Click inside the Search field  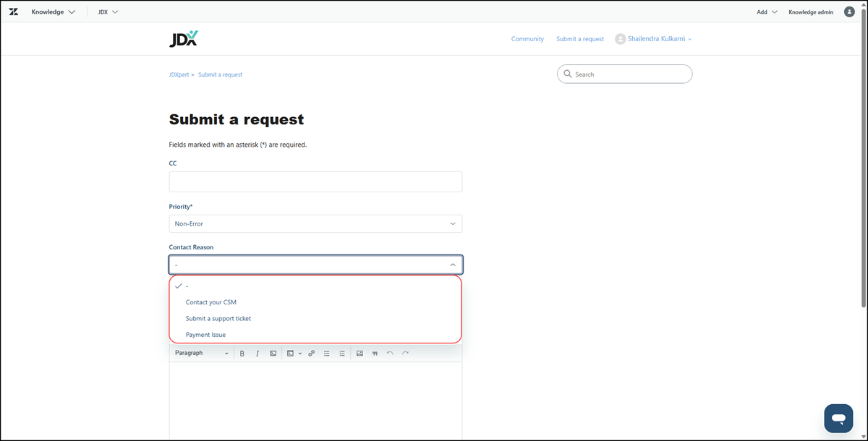pos(629,74)
